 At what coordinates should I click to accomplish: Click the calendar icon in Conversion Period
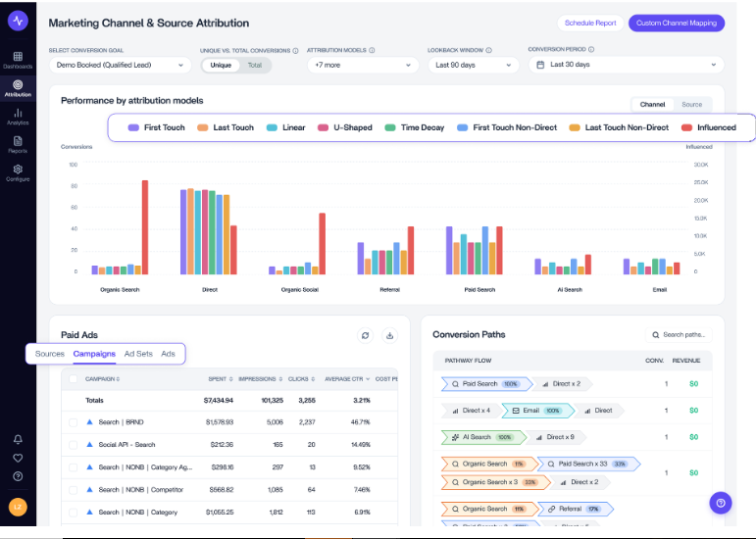click(x=540, y=65)
